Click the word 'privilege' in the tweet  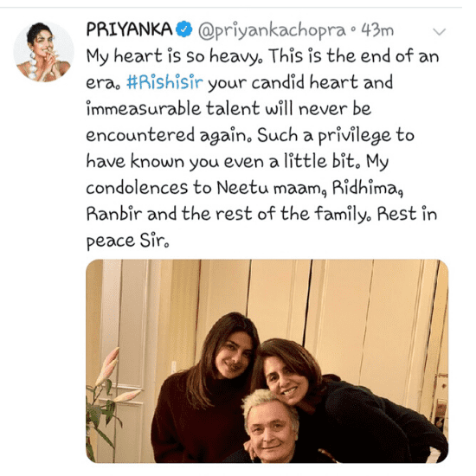(354, 136)
